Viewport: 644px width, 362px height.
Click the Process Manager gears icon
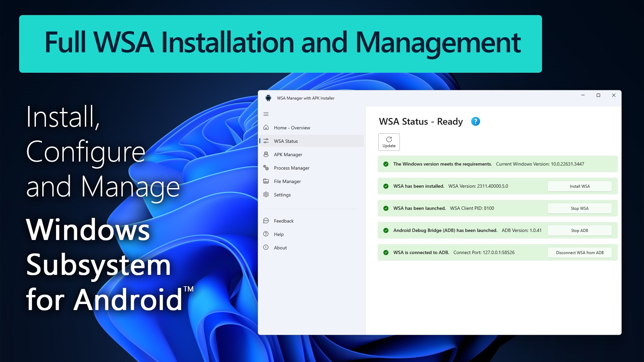click(266, 168)
